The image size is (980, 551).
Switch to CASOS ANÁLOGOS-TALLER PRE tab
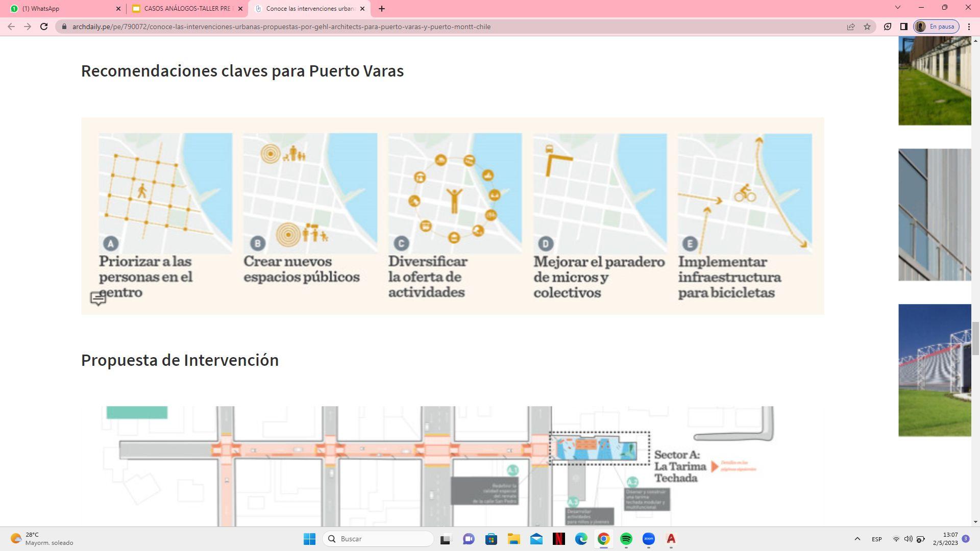tap(187, 9)
